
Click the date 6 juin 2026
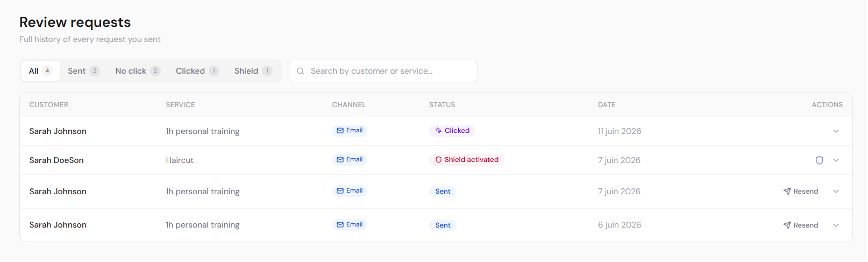pos(620,225)
